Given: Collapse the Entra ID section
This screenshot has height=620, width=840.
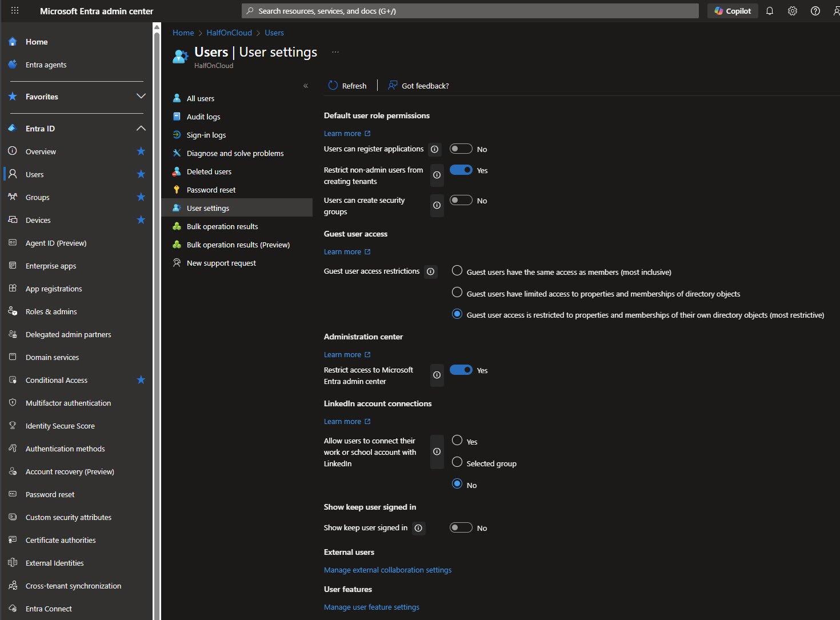Looking at the screenshot, I should (x=141, y=129).
